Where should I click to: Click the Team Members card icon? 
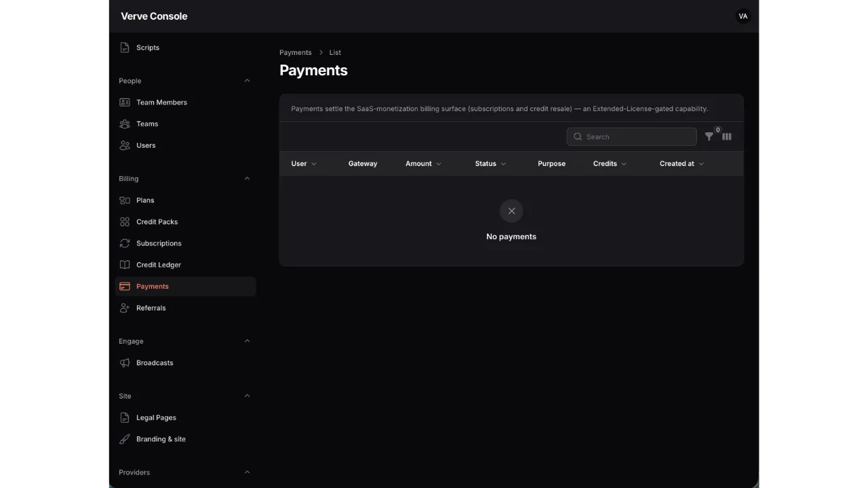coord(125,102)
